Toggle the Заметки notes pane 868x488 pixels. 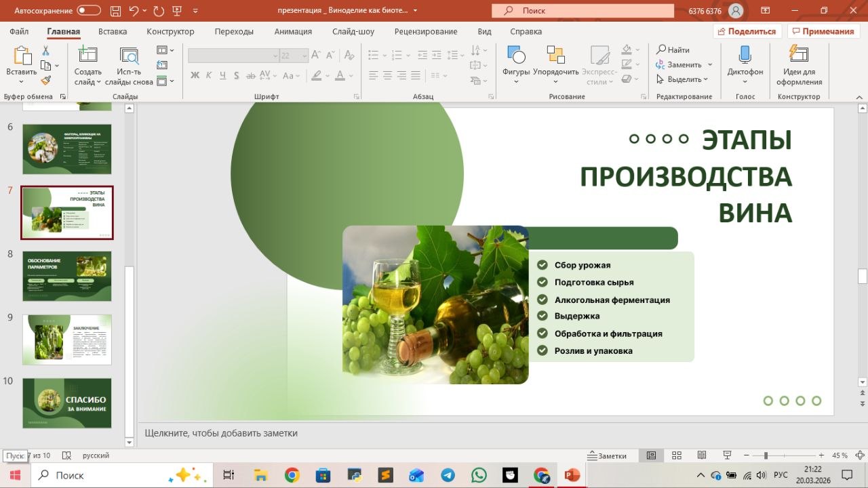(x=607, y=455)
